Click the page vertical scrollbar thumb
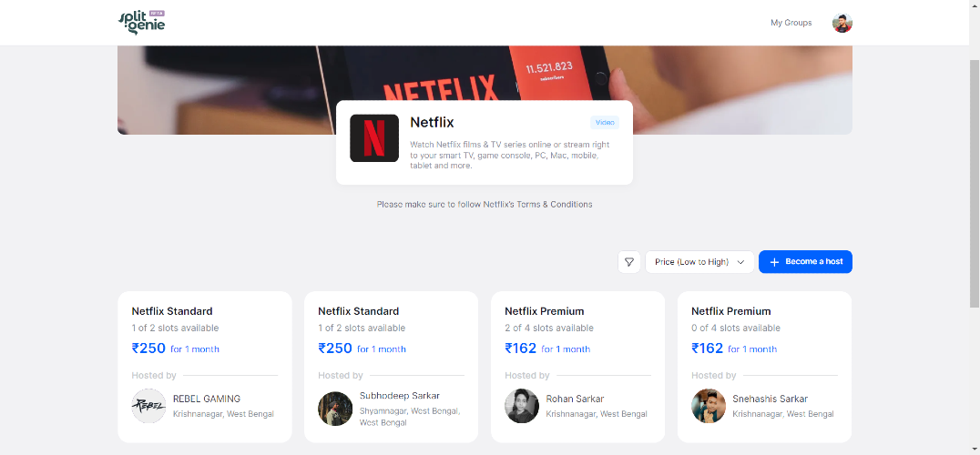Image resolution: width=980 pixels, height=455 pixels. 975,184
